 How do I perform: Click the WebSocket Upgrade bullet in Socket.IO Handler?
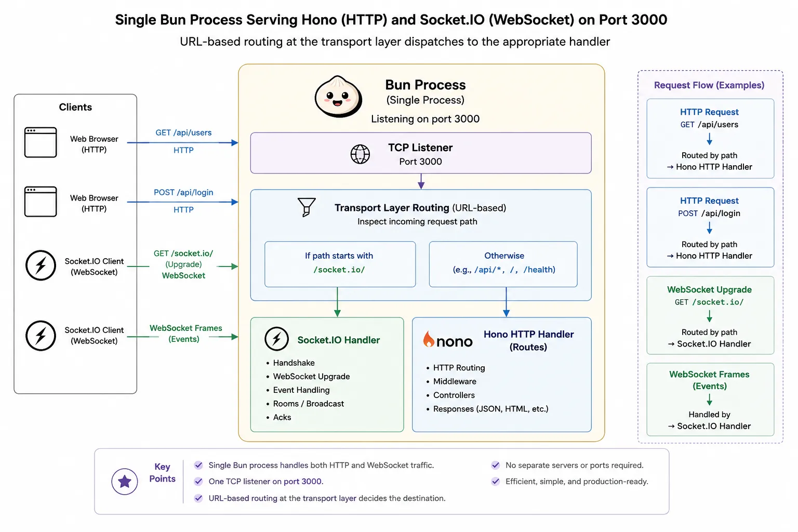coord(311,376)
